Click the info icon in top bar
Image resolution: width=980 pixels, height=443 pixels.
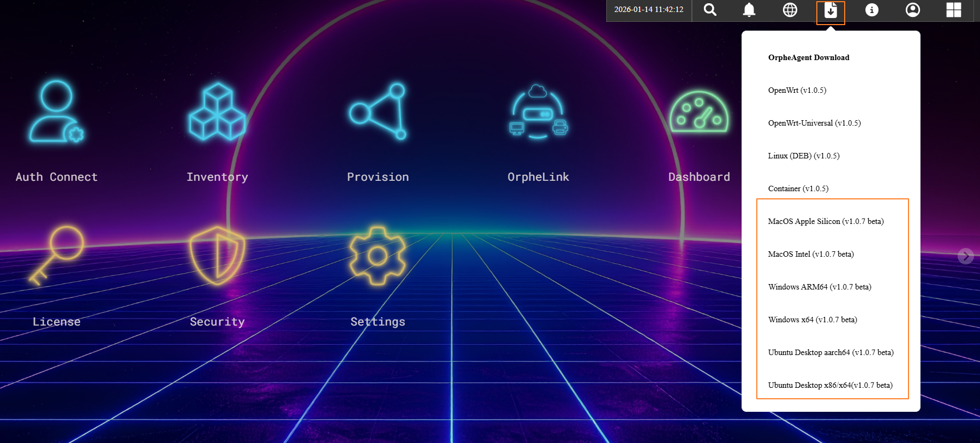click(871, 10)
